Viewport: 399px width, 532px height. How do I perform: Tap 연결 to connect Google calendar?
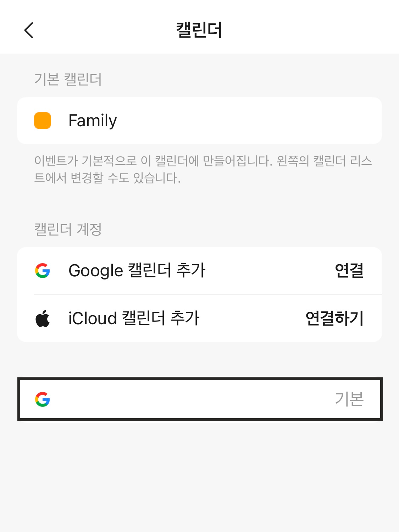tap(349, 270)
